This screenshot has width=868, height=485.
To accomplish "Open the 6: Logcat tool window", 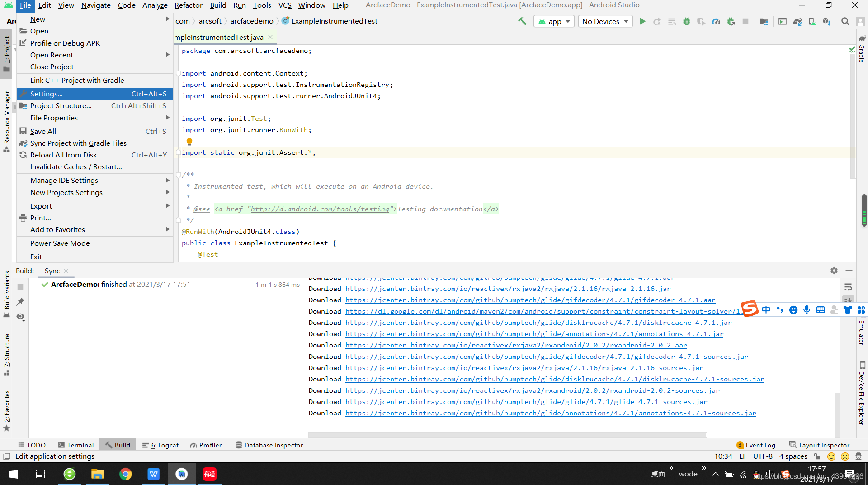I will tap(160, 445).
